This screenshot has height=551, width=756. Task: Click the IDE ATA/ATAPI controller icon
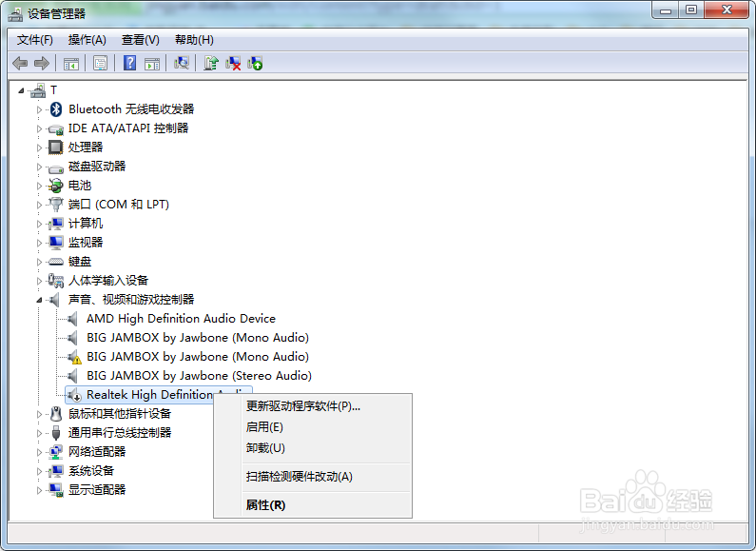coord(56,128)
